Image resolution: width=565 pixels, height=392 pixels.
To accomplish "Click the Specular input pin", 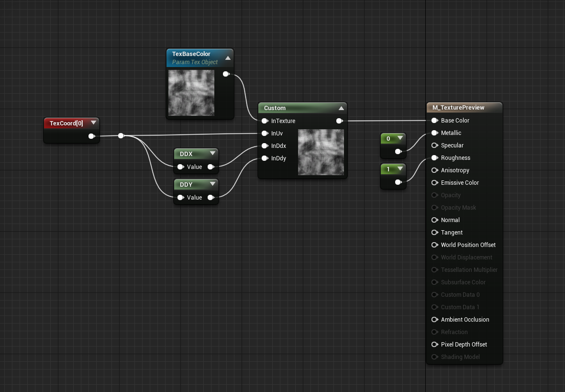I will click(x=434, y=146).
